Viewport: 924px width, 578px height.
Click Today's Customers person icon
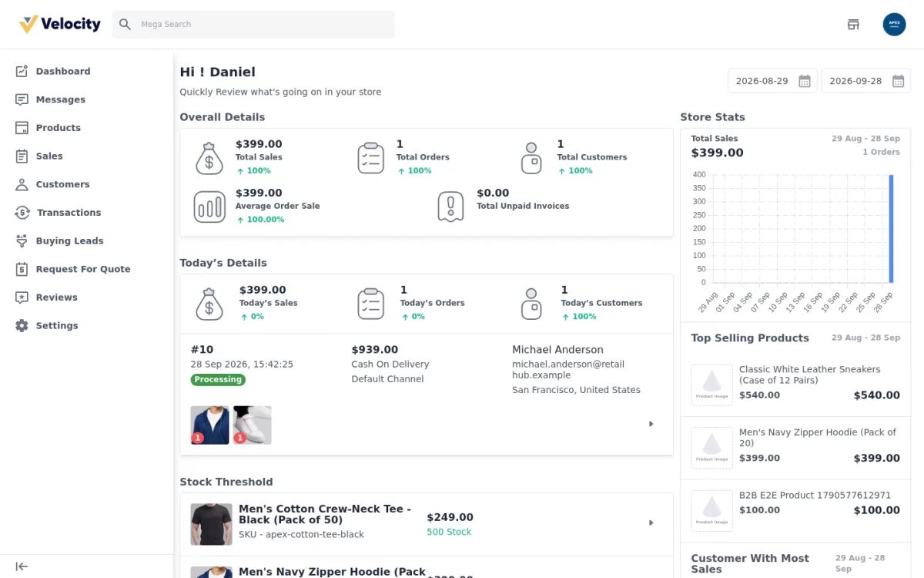point(531,304)
